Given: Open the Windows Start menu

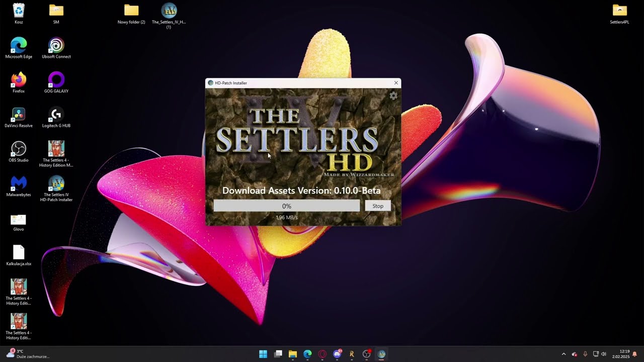Looking at the screenshot, I should pos(263,354).
